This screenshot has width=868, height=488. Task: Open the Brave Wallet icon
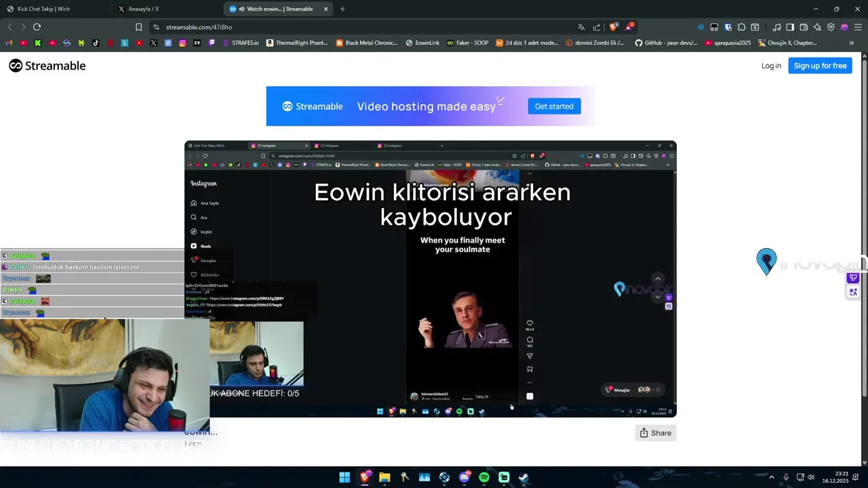[x=804, y=27]
